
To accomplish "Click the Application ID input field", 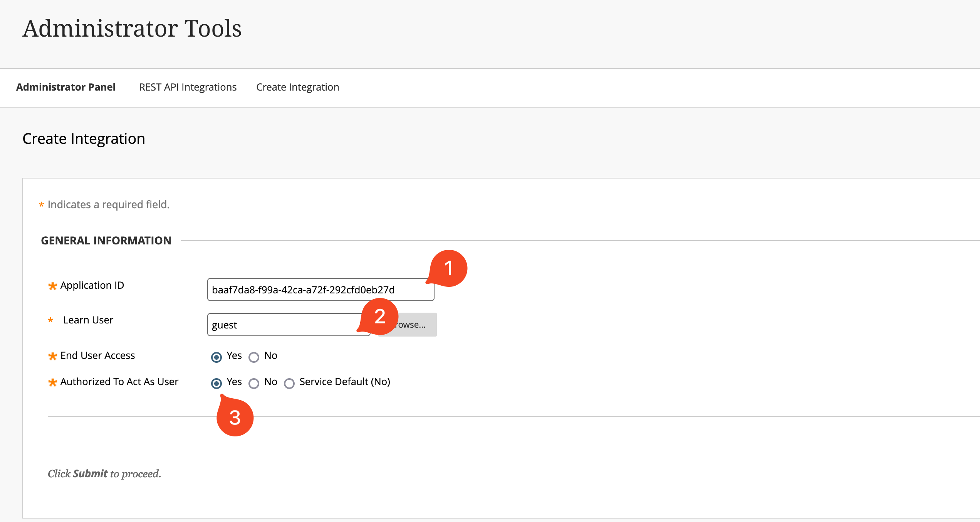I will pos(321,290).
